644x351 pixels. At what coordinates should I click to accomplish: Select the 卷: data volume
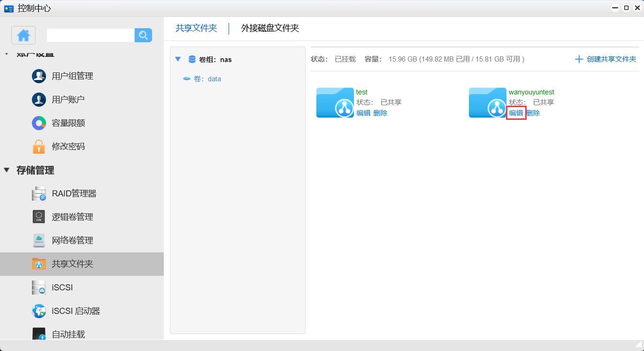pyautogui.click(x=207, y=79)
